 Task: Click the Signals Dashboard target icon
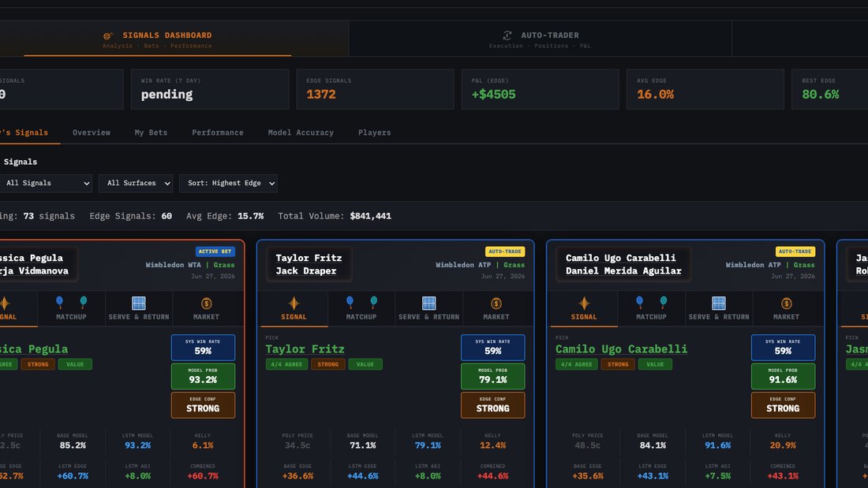[108, 35]
